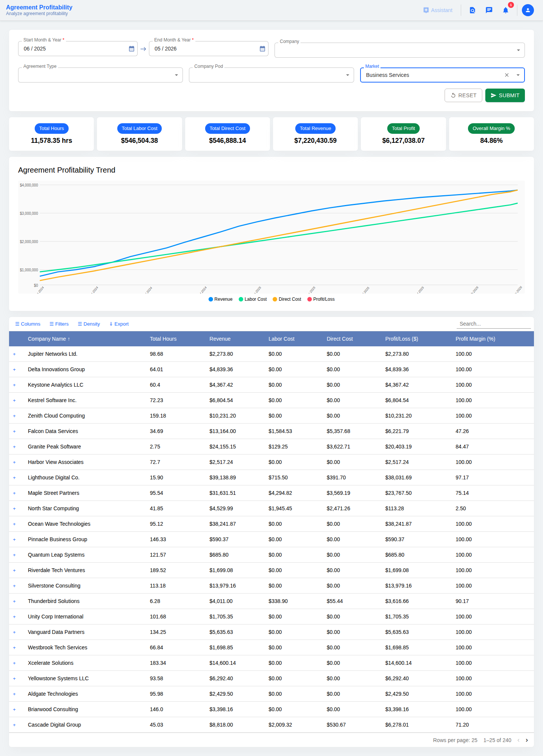This screenshot has width=543, height=756.
Task: Open the chat messages icon
Action: point(489,10)
